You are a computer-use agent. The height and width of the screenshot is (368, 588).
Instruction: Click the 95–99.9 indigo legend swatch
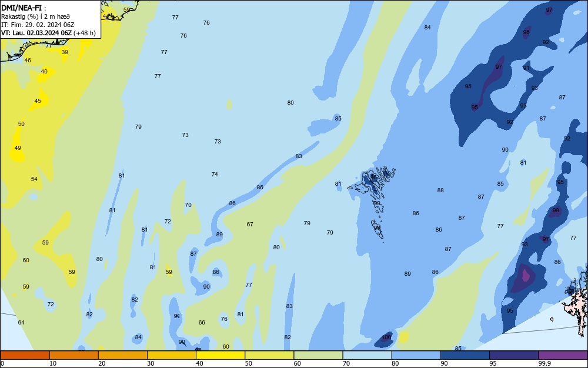click(x=514, y=355)
